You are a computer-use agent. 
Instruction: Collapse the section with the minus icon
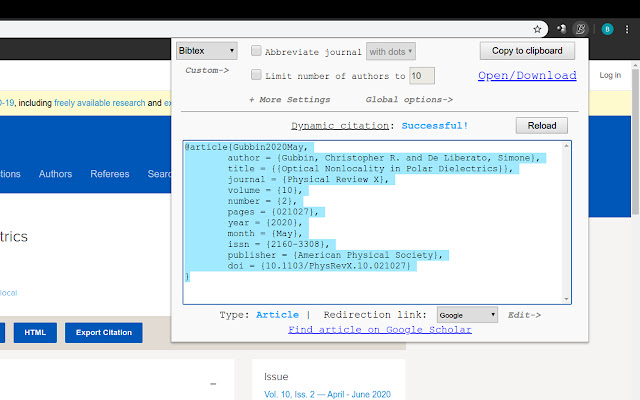coord(212,384)
